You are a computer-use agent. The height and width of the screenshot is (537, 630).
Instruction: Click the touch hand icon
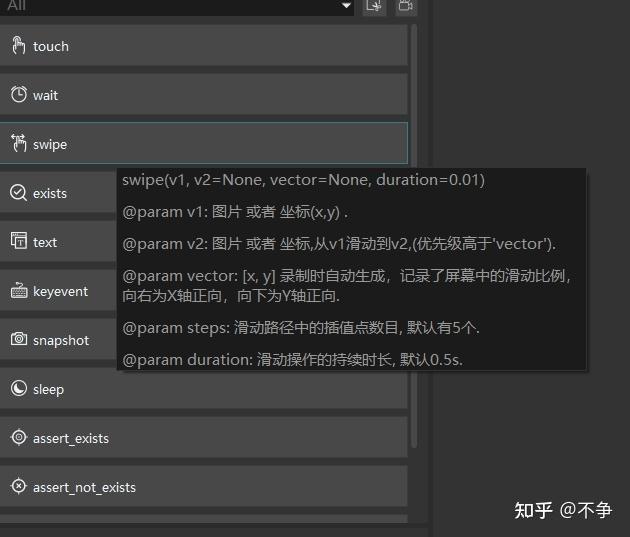[18, 46]
